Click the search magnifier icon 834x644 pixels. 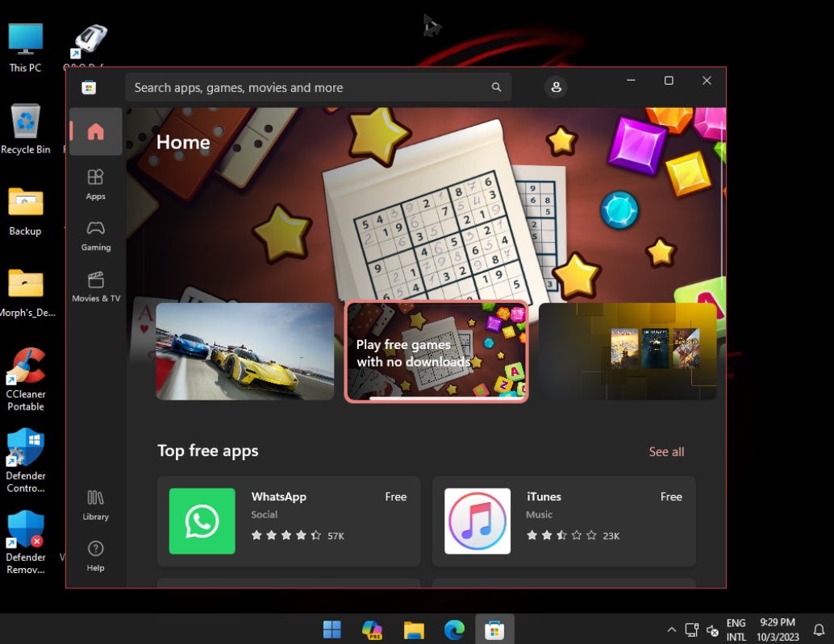click(496, 87)
